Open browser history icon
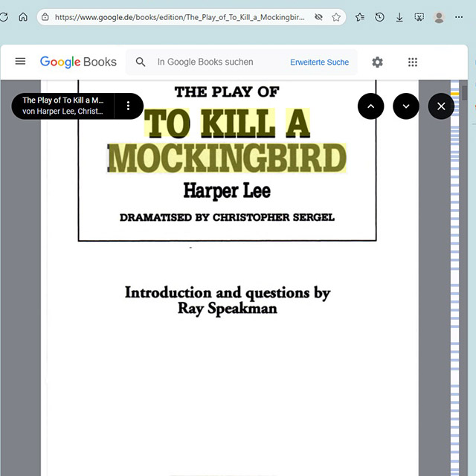Viewport: 476px width, 476px height. pyautogui.click(x=379, y=17)
